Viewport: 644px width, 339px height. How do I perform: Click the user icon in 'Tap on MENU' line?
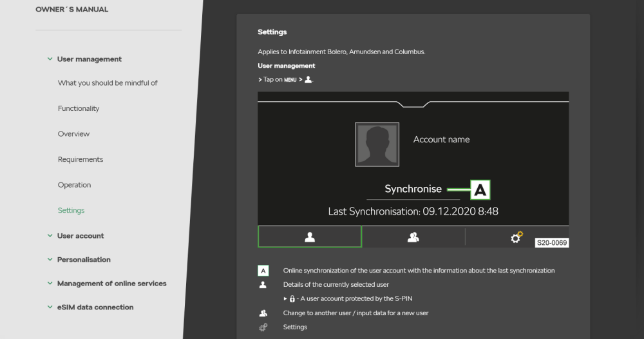308,79
